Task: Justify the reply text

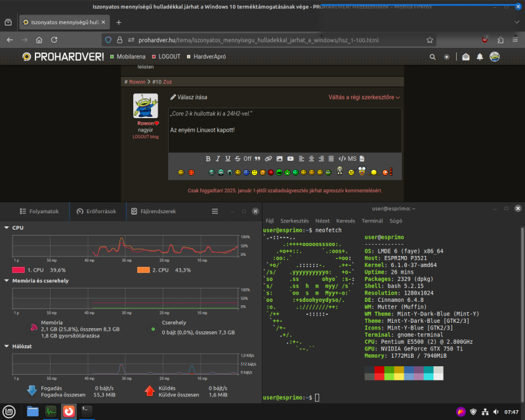Action: click(331, 159)
